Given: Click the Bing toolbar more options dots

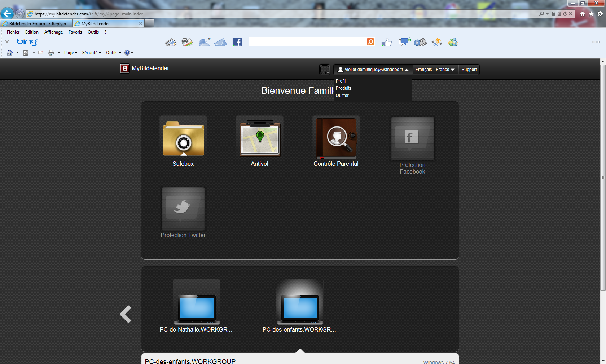Looking at the screenshot, I should (596, 42).
